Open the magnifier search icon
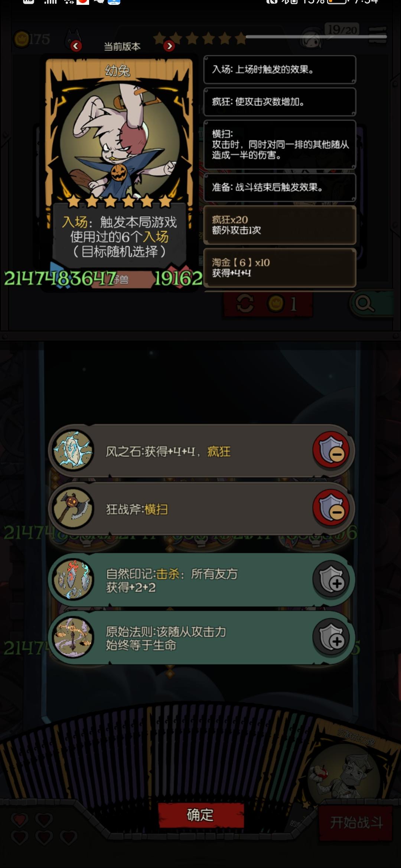Viewport: 401px width, 868px height. coord(365,303)
